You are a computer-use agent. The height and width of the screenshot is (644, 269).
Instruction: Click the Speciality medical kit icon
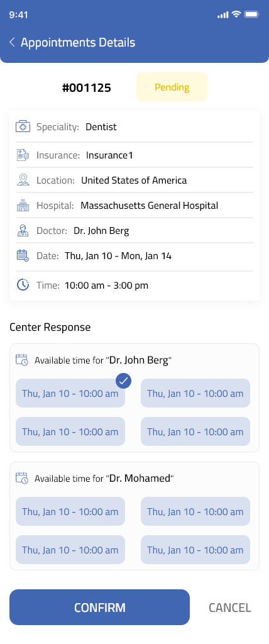pos(23,127)
